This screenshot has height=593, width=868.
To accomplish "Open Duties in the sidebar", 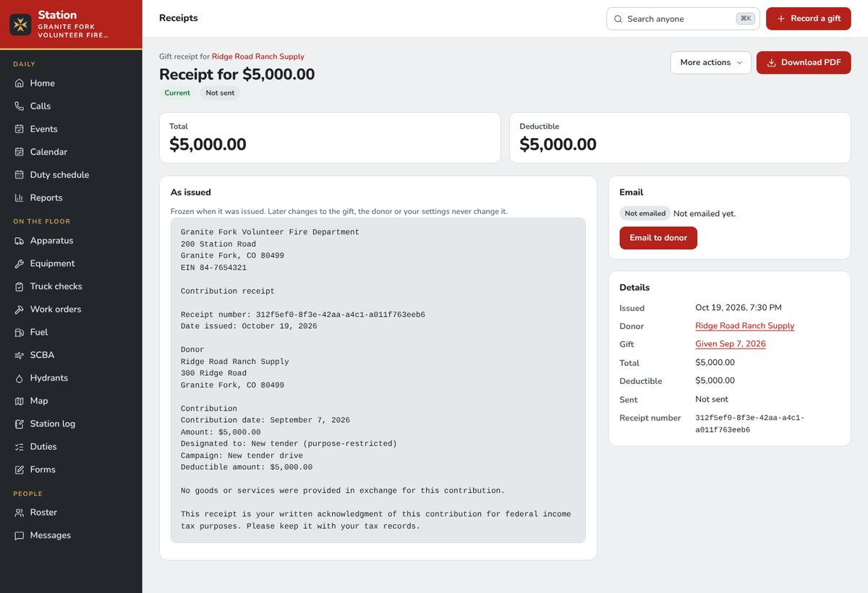I will point(71,447).
